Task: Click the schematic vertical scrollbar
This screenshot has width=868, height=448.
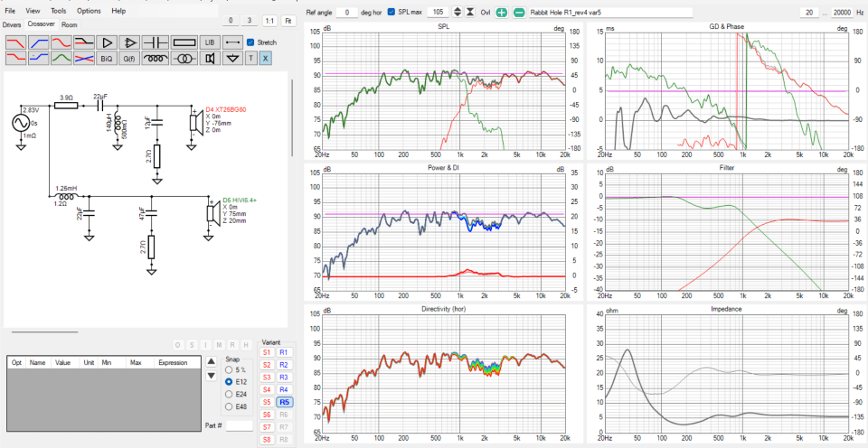Action: (292, 119)
